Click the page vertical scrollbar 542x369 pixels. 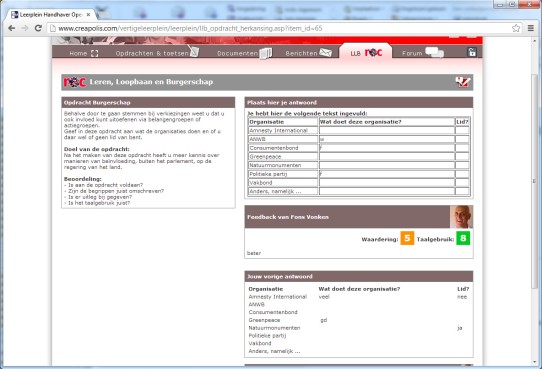(x=535, y=180)
